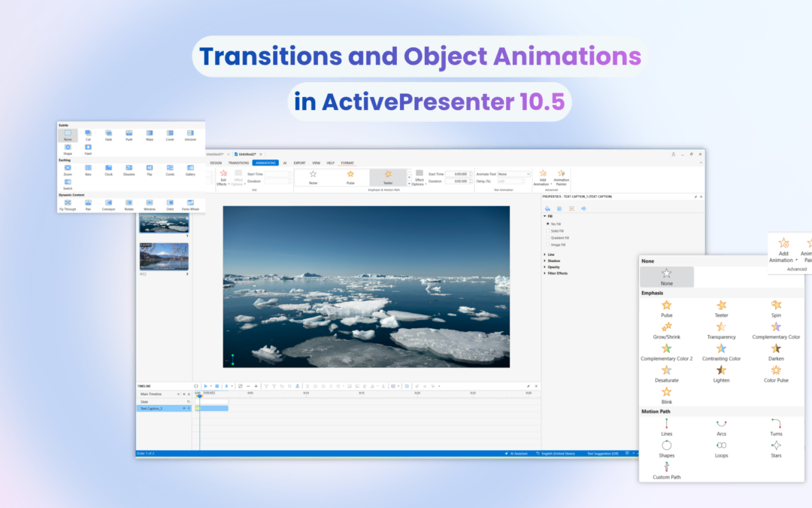Choose the Ferris Wheel transition
This screenshot has height=508, width=812.
click(190, 205)
